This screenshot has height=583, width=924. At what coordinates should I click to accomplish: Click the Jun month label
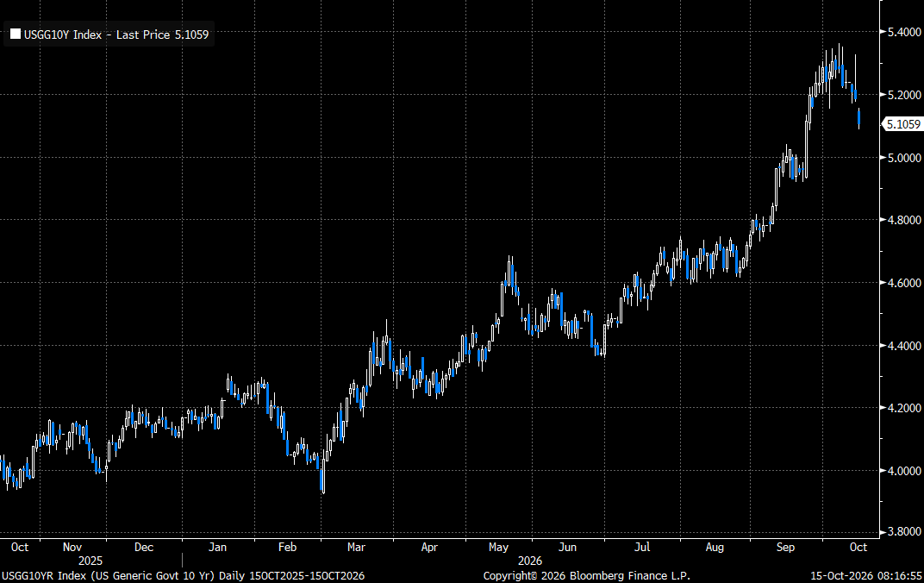[567, 547]
